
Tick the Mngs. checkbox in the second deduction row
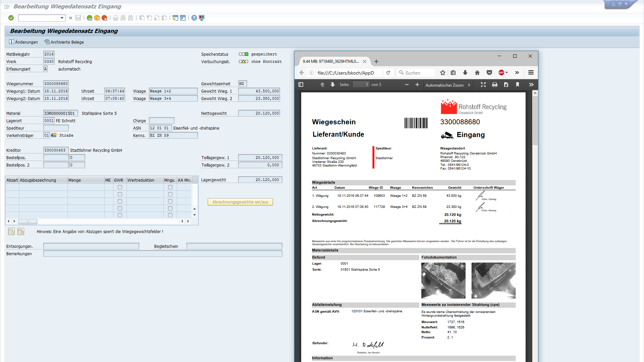[x=170, y=194]
